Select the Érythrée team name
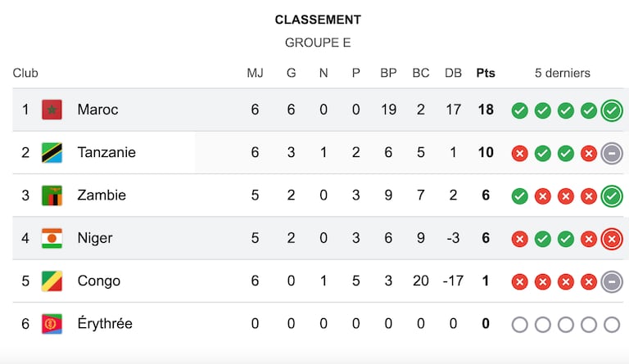Viewport: 629px width, 364px height. pyautogui.click(x=105, y=323)
